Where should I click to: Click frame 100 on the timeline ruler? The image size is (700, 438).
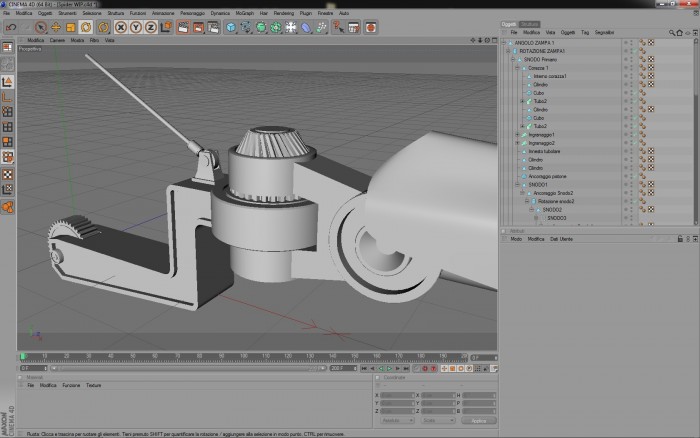coord(244,356)
